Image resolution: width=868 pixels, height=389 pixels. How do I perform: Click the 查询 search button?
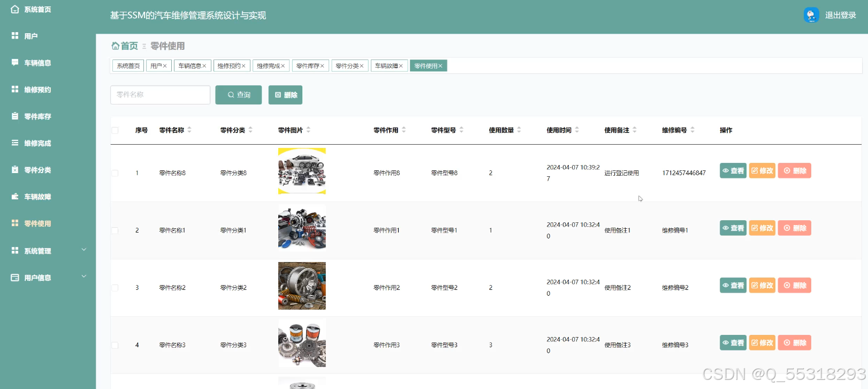coord(239,95)
